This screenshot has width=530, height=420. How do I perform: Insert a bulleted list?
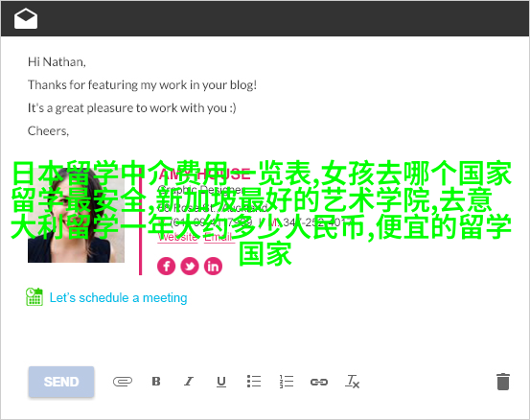pyautogui.click(x=254, y=381)
